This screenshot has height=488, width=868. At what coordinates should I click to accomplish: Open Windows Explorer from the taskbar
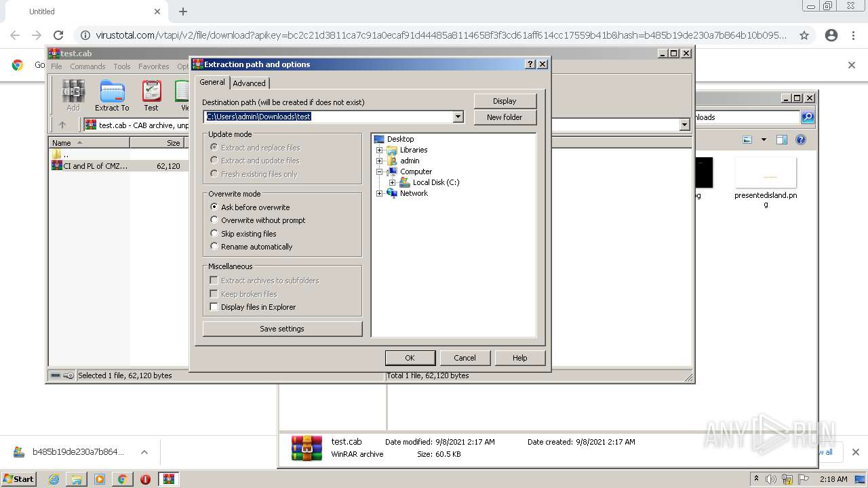77,479
